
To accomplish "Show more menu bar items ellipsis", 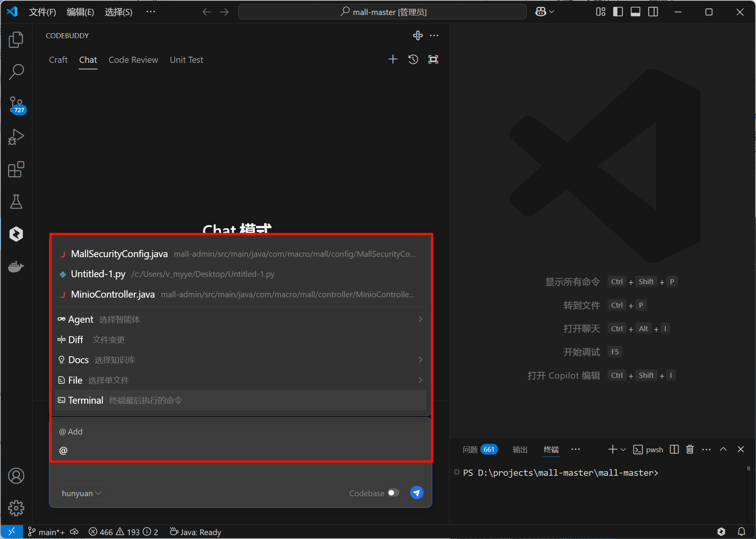I will click(x=151, y=12).
